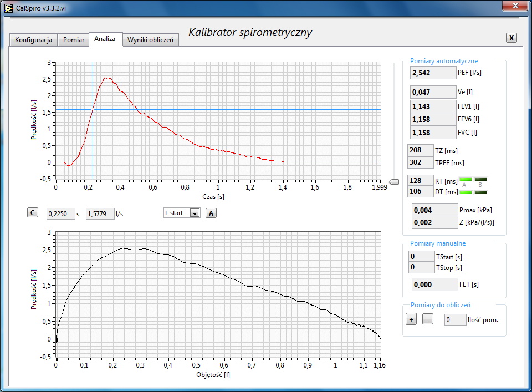
Task: Click the TPEF [ms] label
Action: (x=449, y=163)
